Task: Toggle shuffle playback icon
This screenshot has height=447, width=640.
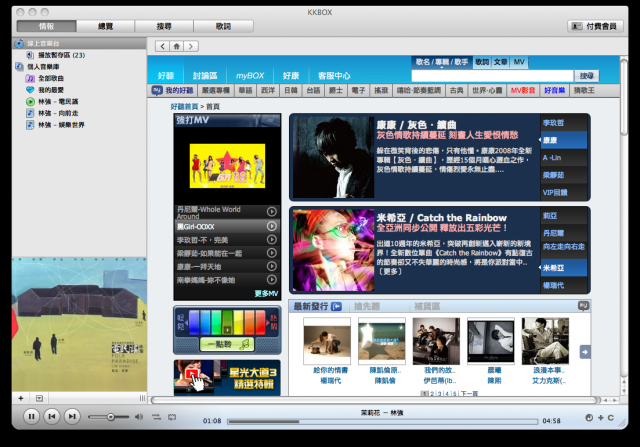Action: pos(156,417)
